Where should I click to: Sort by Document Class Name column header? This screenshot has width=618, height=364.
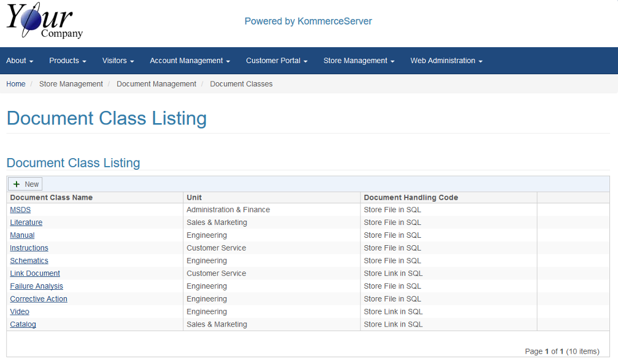click(51, 197)
